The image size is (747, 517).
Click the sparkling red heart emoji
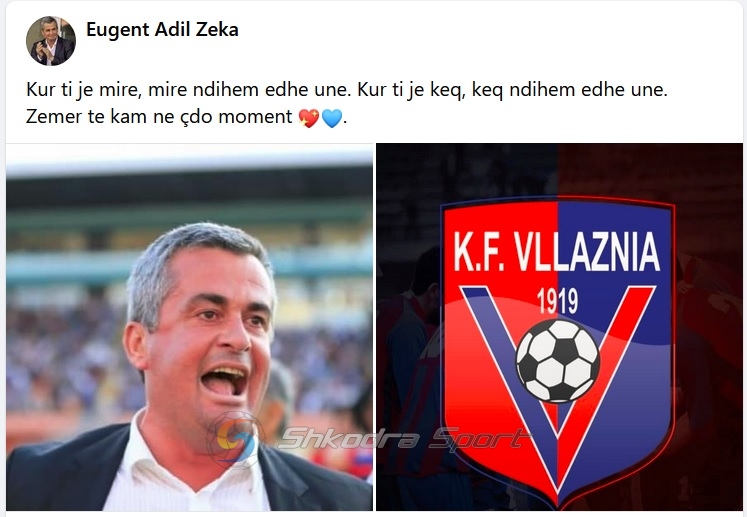click(x=308, y=118)
